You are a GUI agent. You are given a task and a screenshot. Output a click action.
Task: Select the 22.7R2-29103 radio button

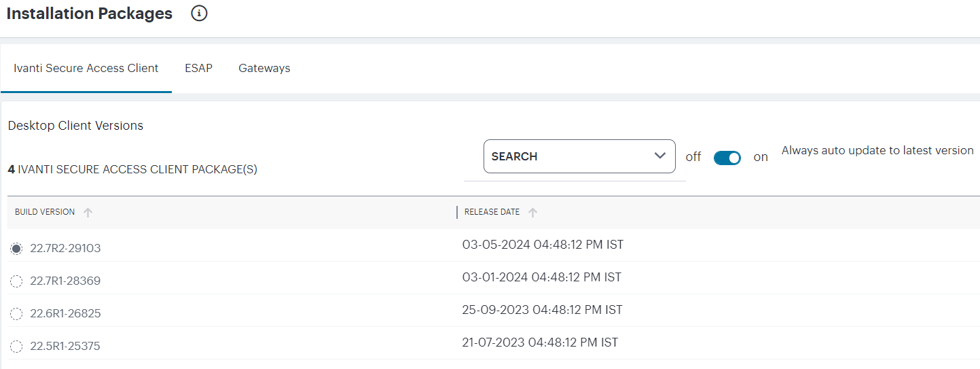(16, 249)
